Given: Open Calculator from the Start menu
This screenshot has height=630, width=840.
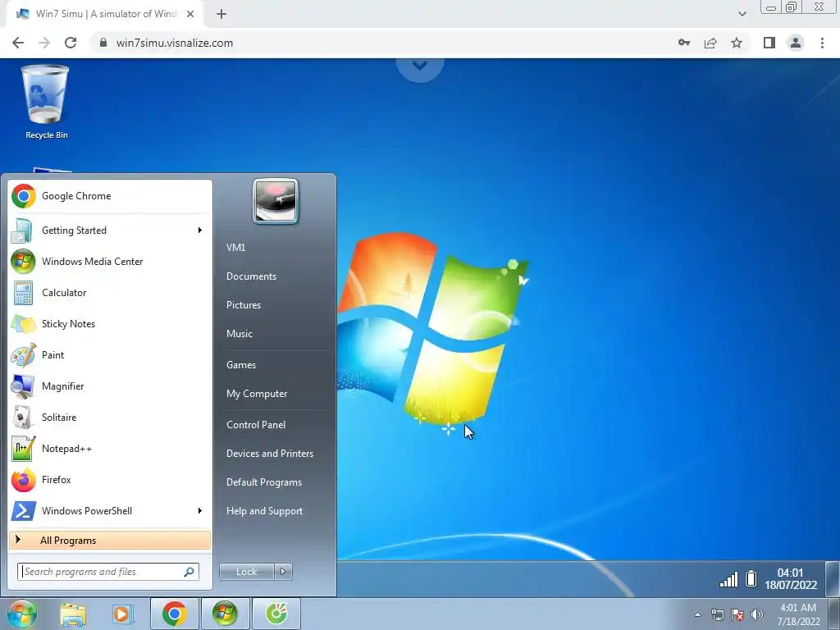Looking at the screenshot, I should [x=110, y=293].
